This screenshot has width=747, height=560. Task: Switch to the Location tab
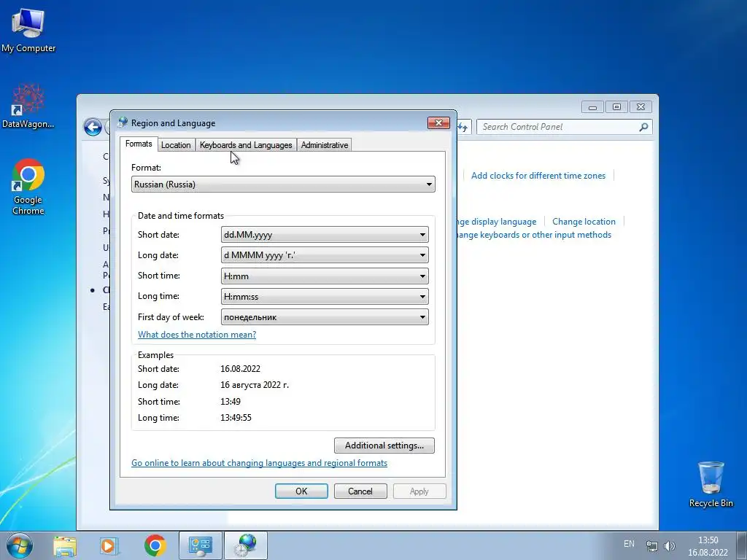pos(176,145)
